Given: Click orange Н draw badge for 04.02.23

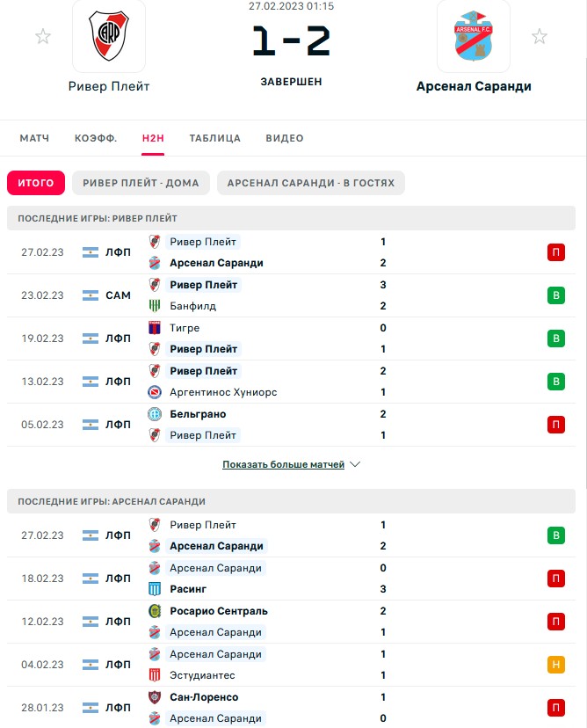Looking at the screenshot, I should 556,665.
